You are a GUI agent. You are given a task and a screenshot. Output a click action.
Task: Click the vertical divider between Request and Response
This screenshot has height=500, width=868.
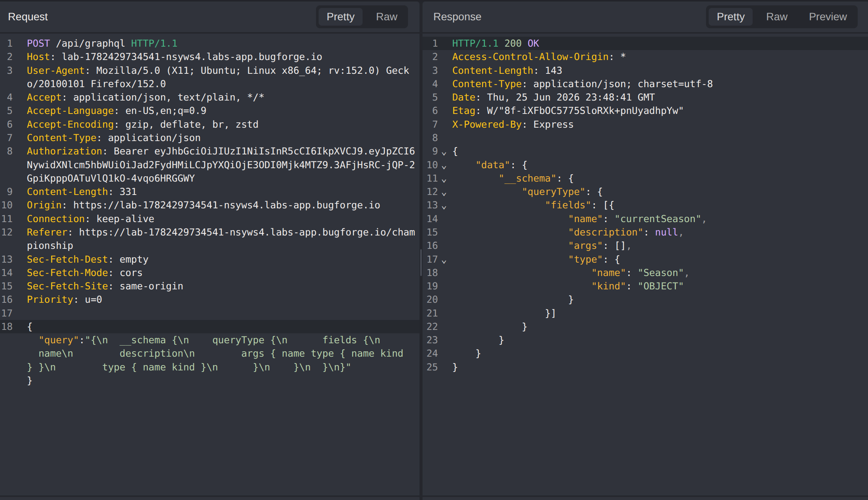[x=421, y=263]
